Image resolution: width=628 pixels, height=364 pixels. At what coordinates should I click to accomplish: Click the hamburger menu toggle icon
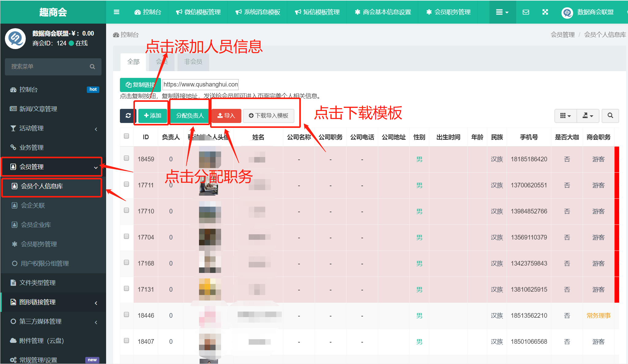click(x=117, y=12)
